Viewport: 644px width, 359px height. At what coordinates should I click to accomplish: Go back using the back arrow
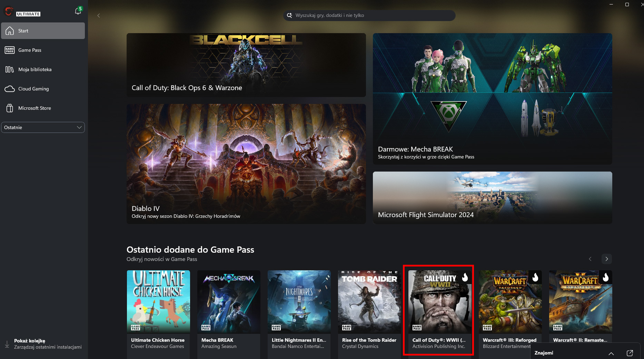pos(99,16)
